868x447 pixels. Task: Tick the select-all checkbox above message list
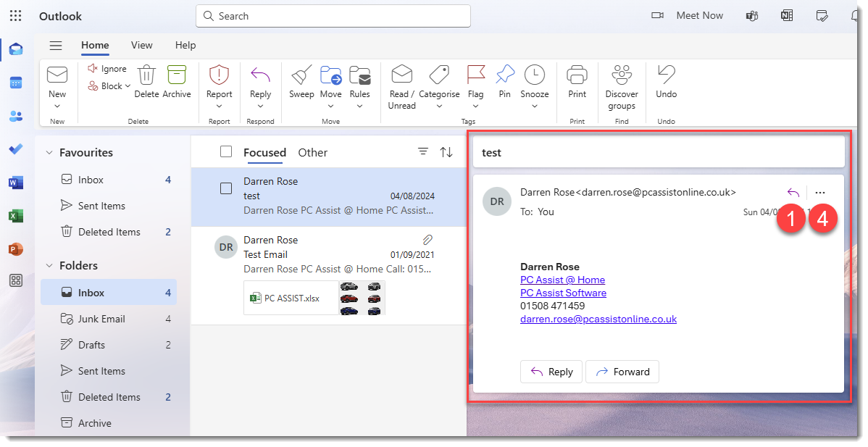226,152
